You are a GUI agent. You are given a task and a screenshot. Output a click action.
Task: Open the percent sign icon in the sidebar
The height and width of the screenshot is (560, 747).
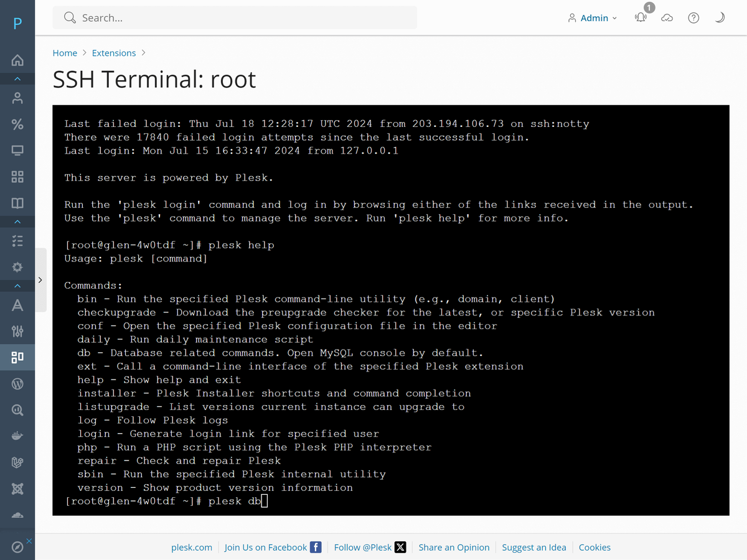17,124
